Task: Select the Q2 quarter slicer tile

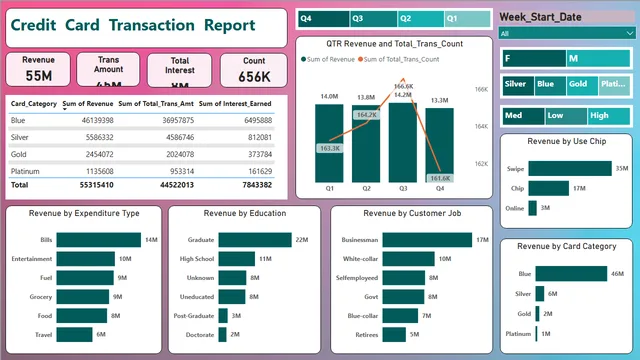Action: (421, 19)
